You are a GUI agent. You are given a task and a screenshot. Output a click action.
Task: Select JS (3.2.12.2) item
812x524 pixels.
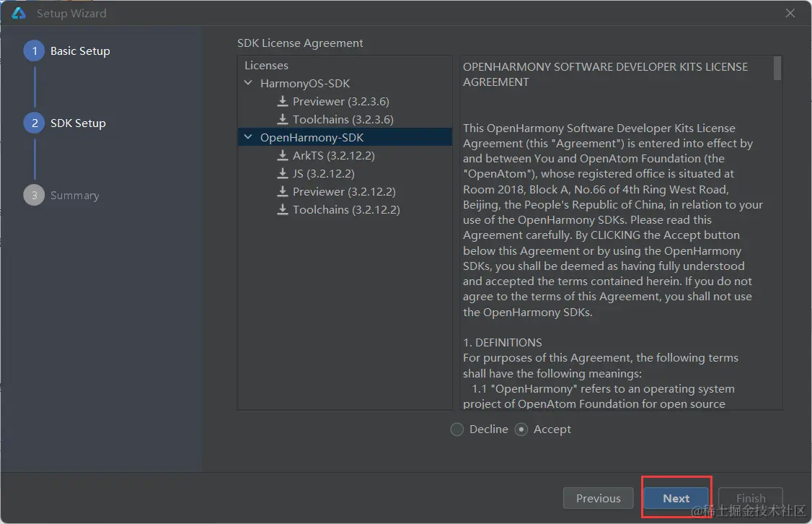click(324, 174)
